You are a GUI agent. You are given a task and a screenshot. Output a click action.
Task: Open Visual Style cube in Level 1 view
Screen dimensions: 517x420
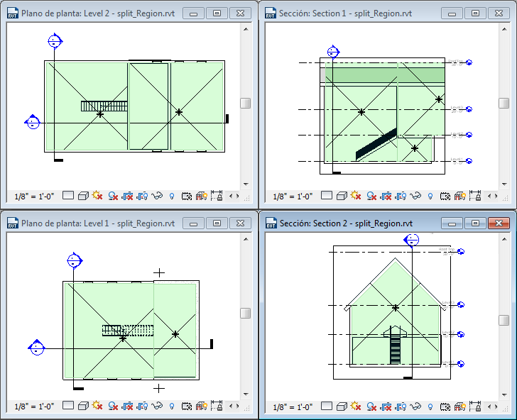83,406
